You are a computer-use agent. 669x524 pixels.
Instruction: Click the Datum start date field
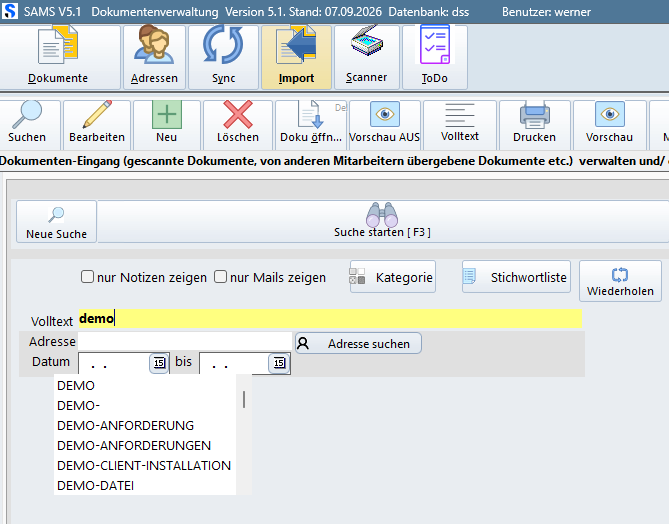113,364
